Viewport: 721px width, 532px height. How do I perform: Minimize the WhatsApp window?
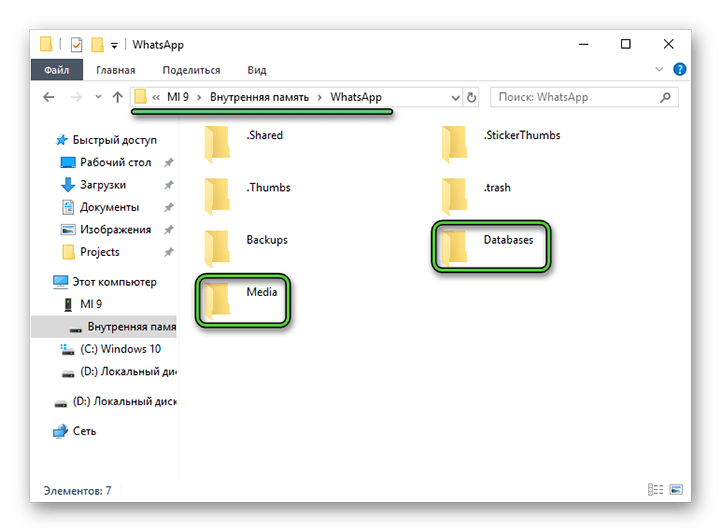point(584,44)
